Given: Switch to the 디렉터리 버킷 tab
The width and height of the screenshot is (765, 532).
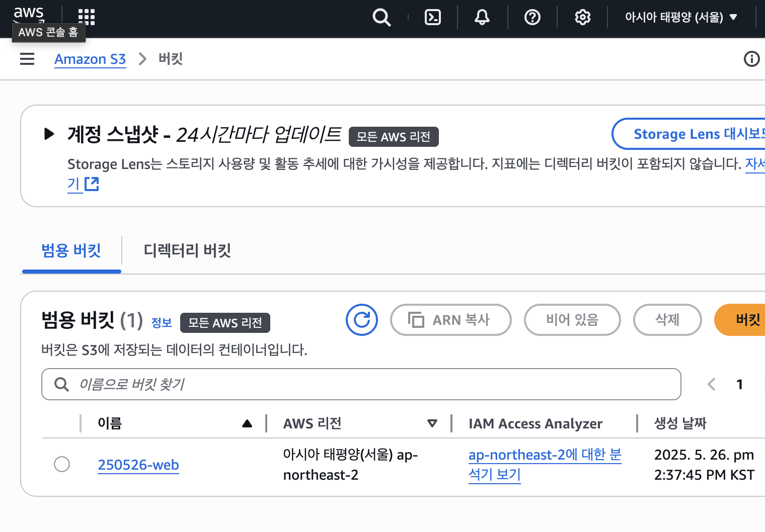Looking at the screenshot, I should coord(187,250).
